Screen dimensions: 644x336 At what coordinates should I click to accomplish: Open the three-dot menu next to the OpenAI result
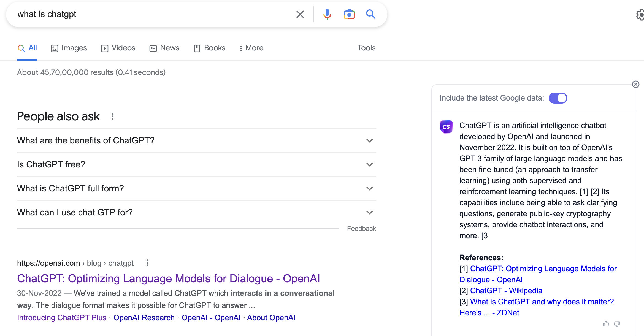tap(147, 263)
